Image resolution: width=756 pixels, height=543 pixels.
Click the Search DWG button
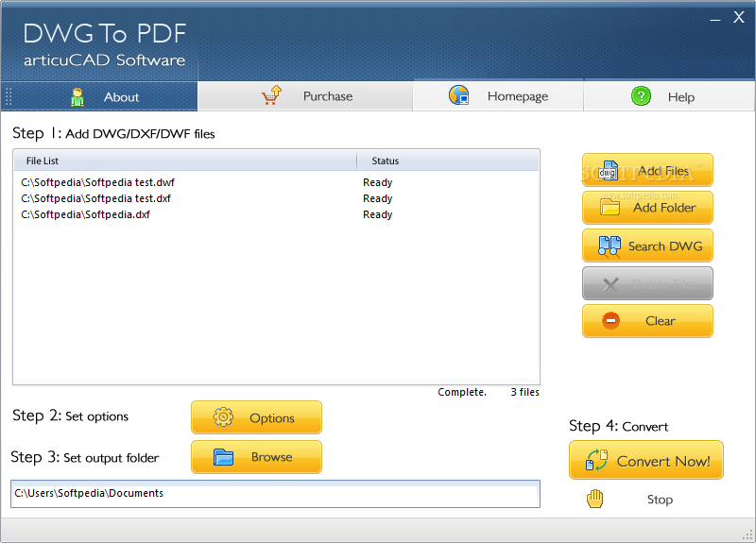(647, 246)
